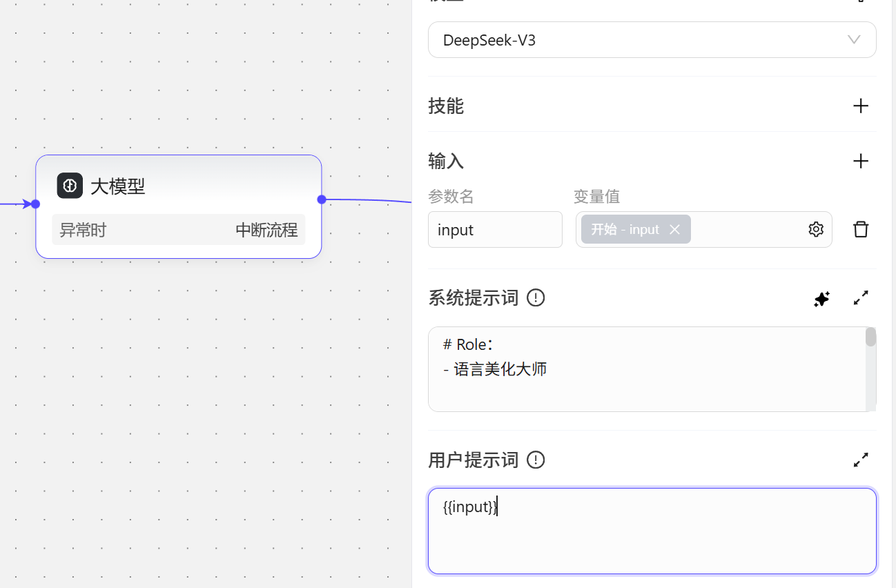Expand the user prompt editor

click(861, 460)
